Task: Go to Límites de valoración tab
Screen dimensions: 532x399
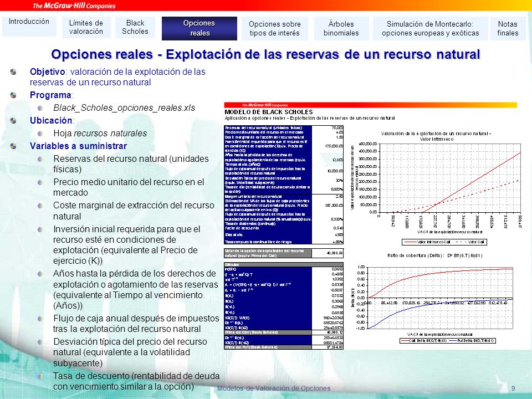Action: [x=86, y=27]
